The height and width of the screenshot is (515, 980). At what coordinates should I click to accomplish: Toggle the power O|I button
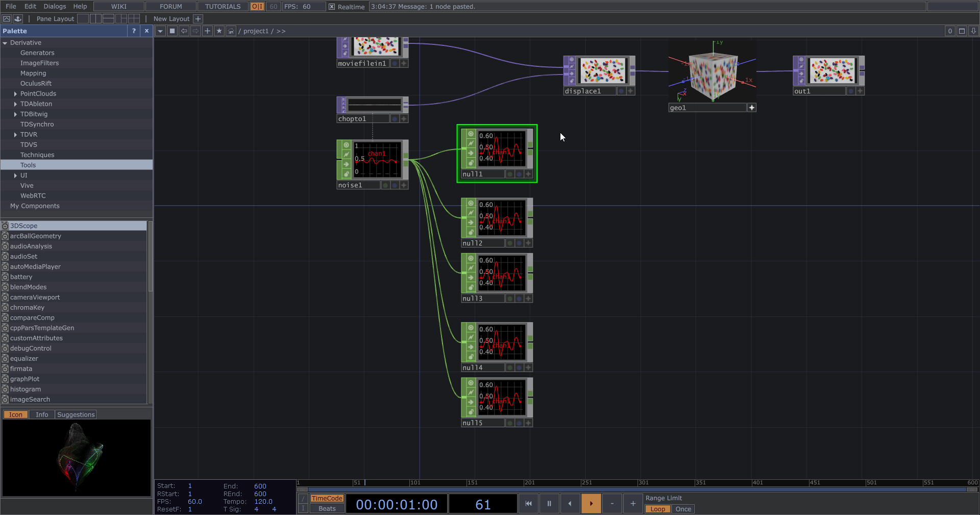pyautogui.click(x=257, y=7)
